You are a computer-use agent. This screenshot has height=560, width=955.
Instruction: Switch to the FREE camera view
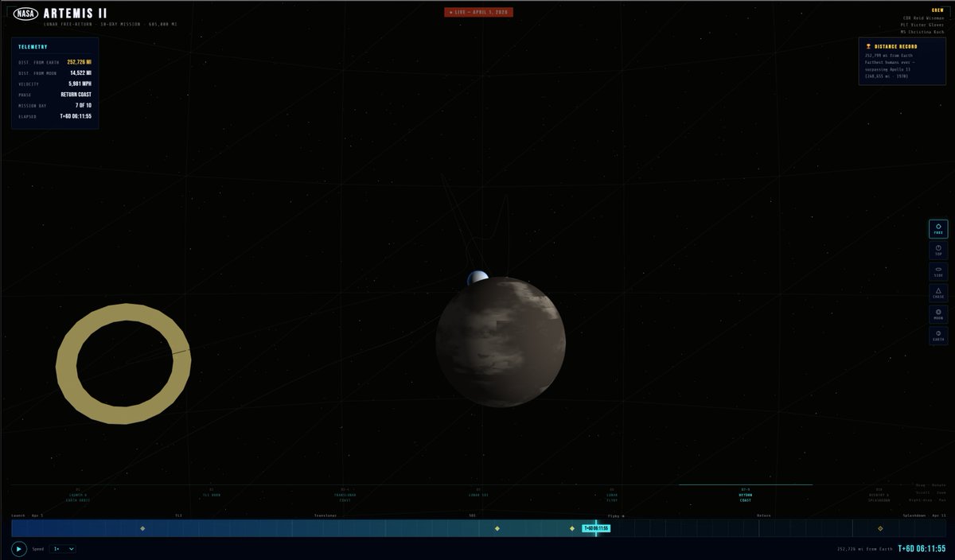[938, 229]
